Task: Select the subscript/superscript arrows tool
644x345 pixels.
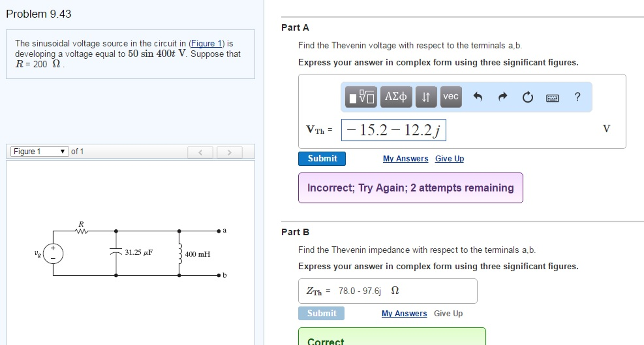Action: pos(426,97)
